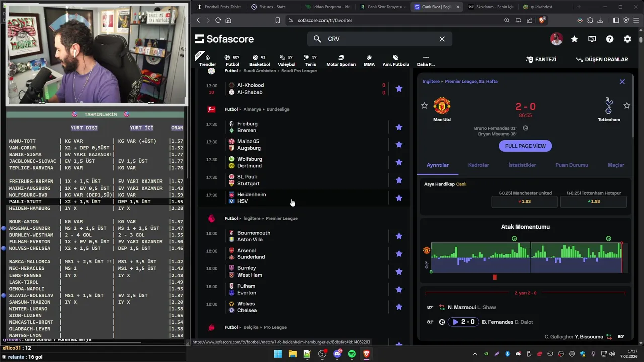The height and width of the screenshot is (362, 644).
Task: Switch to the İstatistikler tab
Action: (x=522, y=165)
